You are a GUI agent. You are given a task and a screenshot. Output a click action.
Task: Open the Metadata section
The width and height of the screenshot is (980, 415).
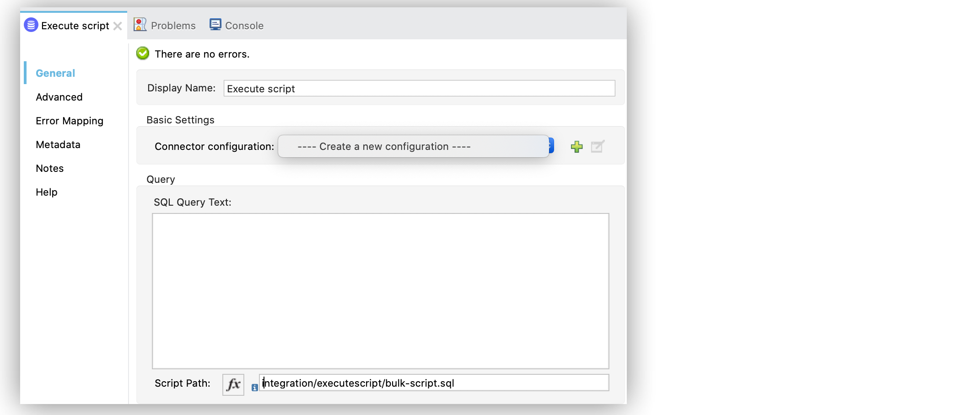click(58, 144)
